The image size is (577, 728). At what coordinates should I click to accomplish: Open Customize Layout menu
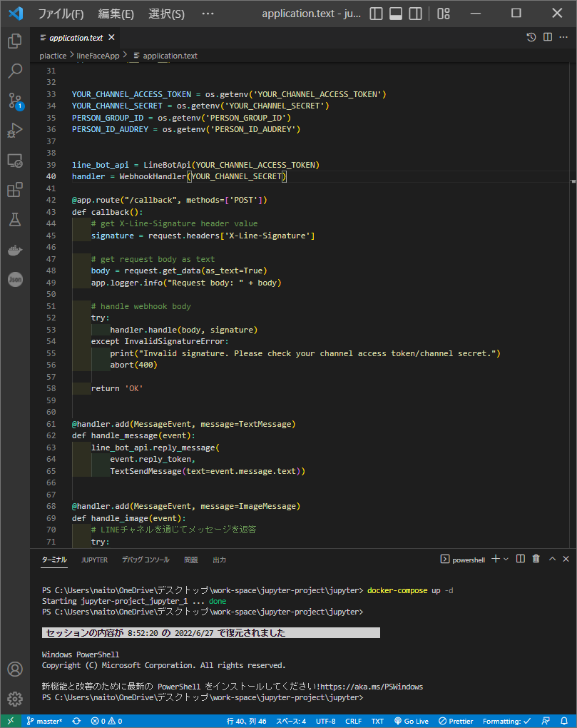(x=444, y=14)
